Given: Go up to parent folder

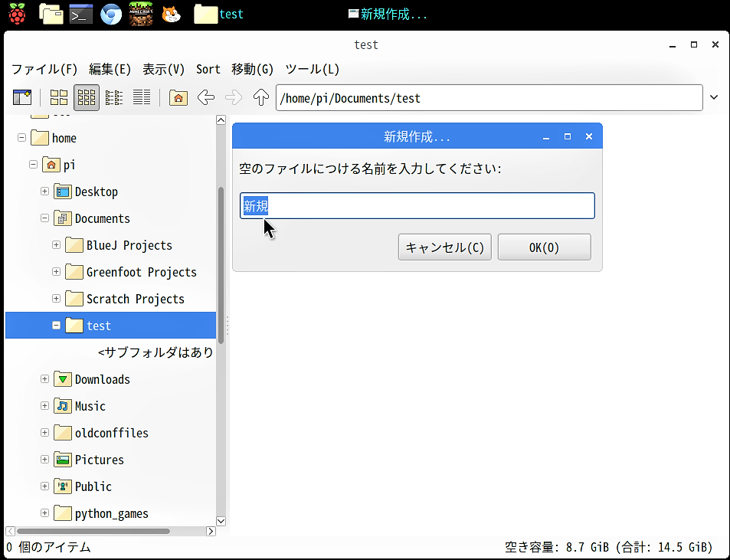Looking at the screenshot, I should pos(261,98).
